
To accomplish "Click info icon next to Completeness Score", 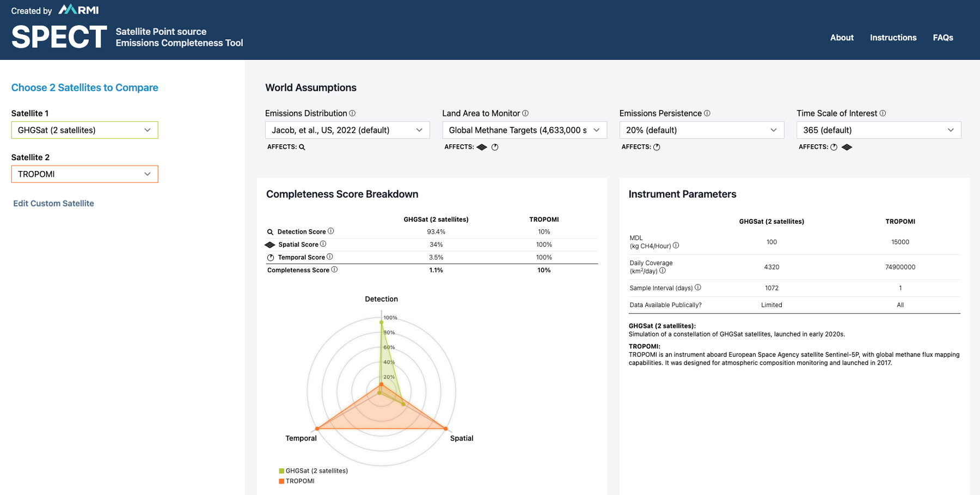I will point(334,270).
